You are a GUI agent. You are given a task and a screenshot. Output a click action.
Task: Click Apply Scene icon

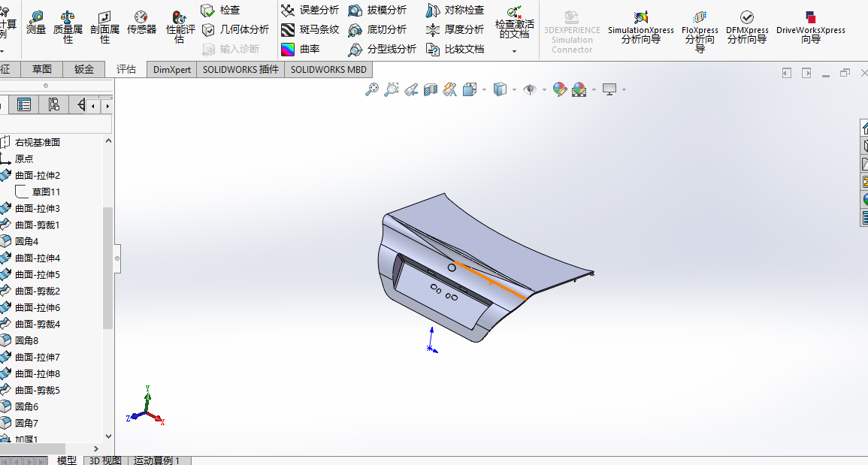(x=579, y=89)
